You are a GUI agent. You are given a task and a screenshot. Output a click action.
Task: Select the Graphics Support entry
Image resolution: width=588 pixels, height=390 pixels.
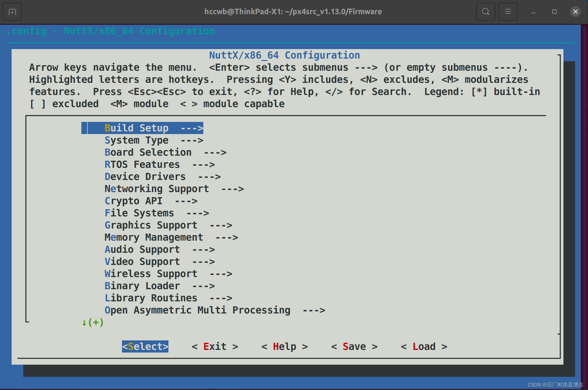coord(168,225)
